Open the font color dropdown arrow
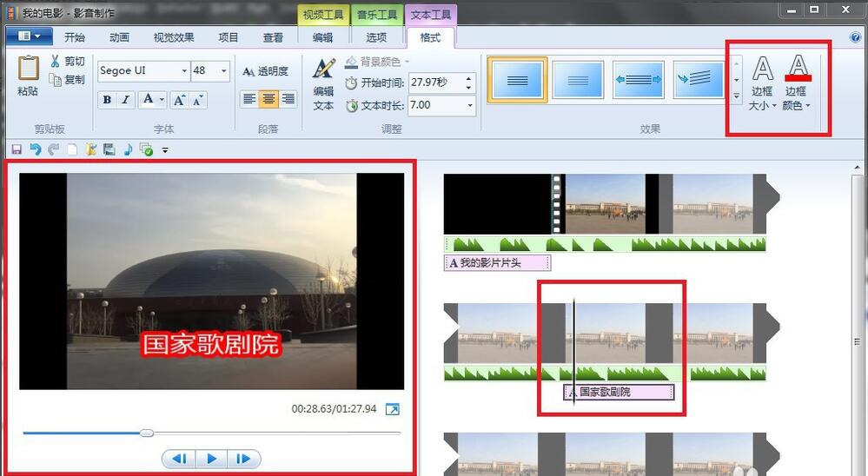The image size is (868, 476). (x=162, y=100)
